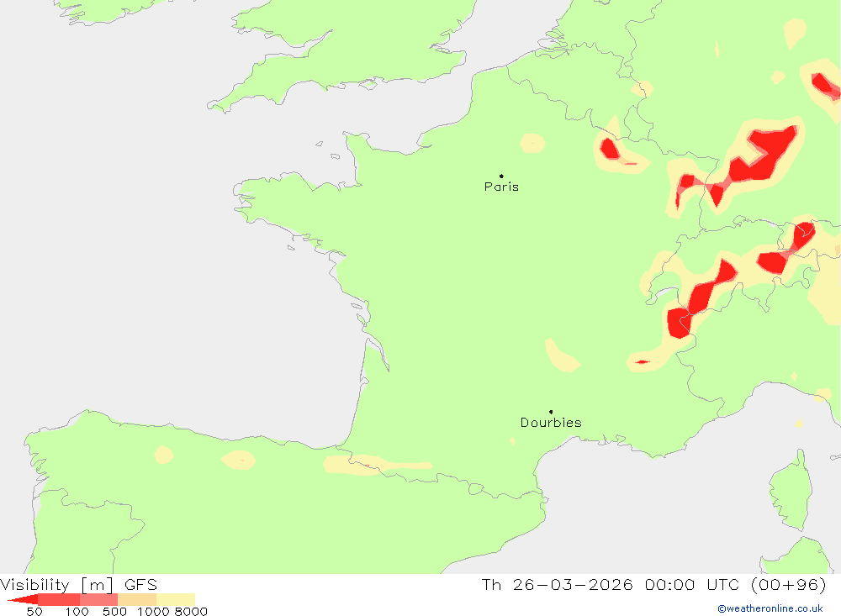Click the red arrow legend swatch below 50
The height and width of the screenshot is (616, 841).
pyautogui.click(x=24, y=599)
